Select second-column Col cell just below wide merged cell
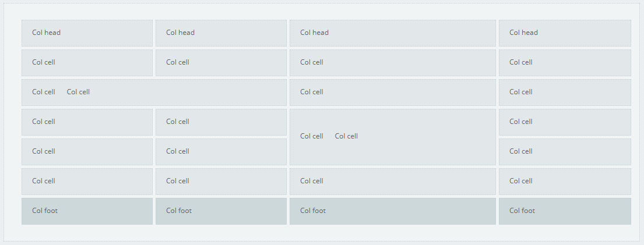The width and height of the screenshot is (644, 245). (221, 122)
